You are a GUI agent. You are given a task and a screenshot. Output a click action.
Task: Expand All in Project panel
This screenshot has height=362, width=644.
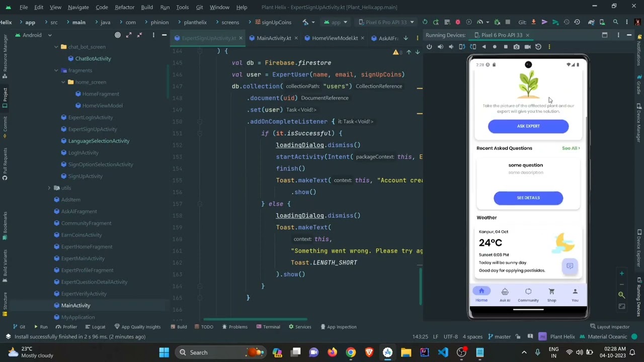[x=129, y=35]
